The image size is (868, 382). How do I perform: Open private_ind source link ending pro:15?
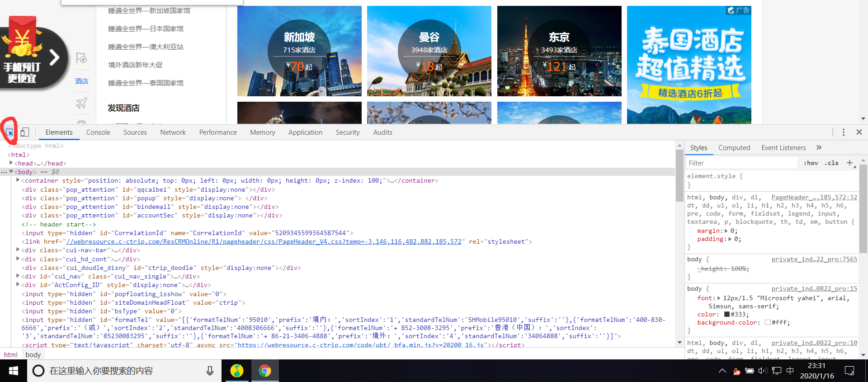pos(814,288)
